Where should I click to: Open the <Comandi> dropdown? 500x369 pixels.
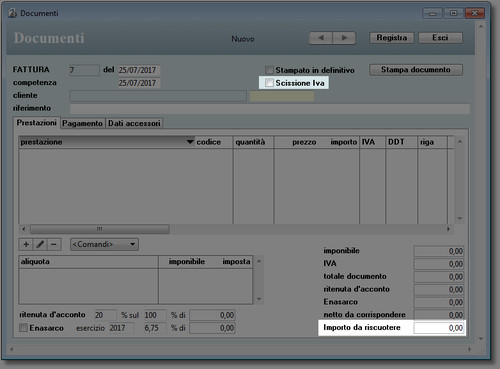tap(104, 244)
